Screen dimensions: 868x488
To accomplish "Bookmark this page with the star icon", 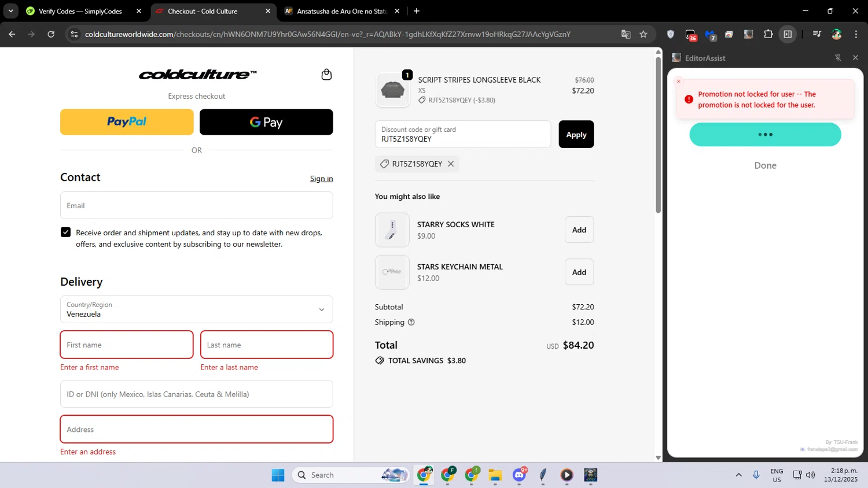I will tap(643, 34).
